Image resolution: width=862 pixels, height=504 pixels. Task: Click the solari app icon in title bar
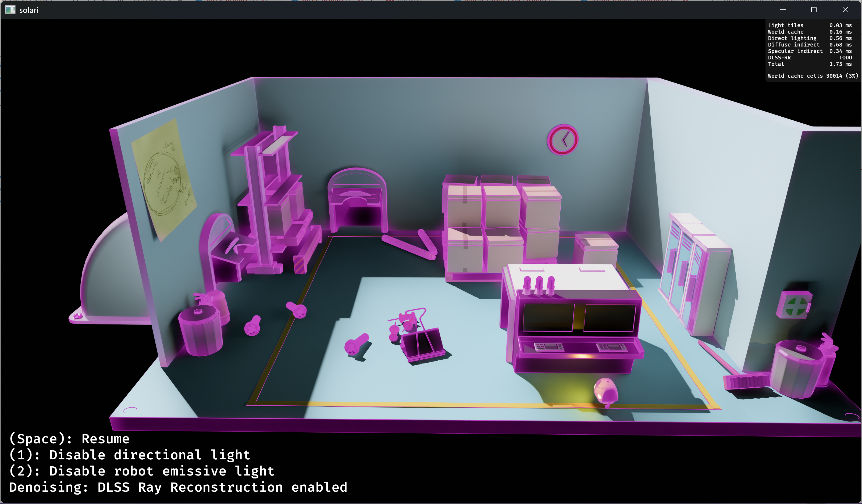[10, 10]
